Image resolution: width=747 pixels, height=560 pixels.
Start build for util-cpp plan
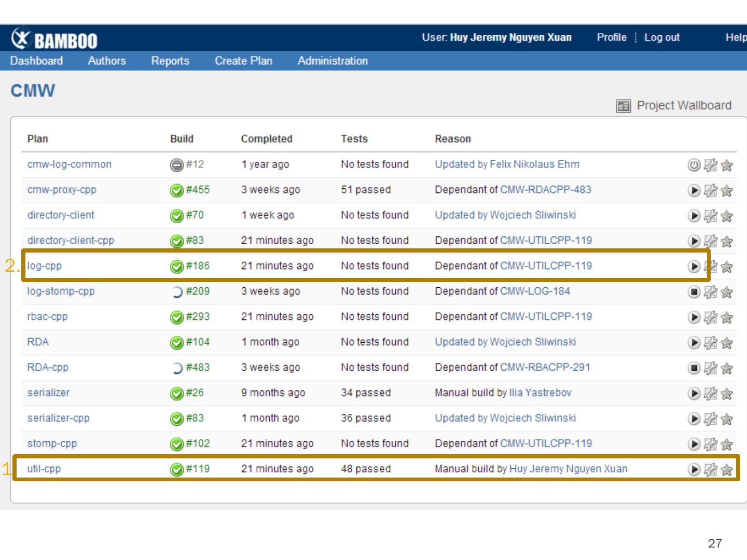694,470
